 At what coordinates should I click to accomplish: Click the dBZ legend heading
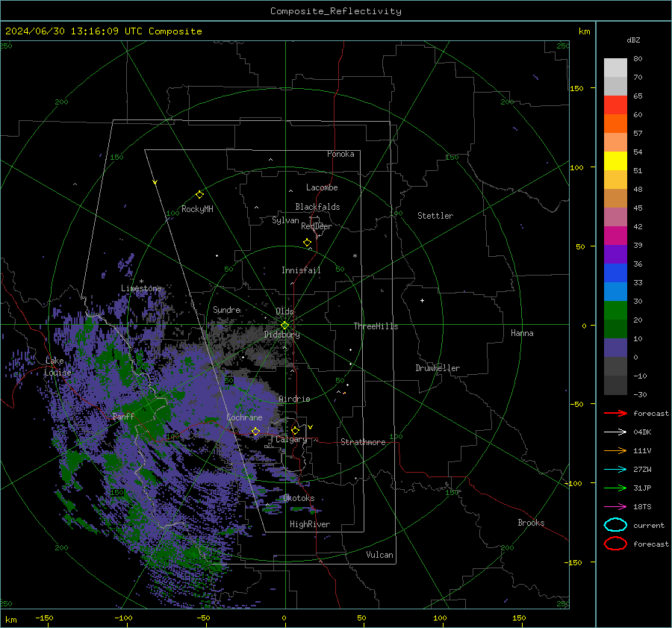633,40
